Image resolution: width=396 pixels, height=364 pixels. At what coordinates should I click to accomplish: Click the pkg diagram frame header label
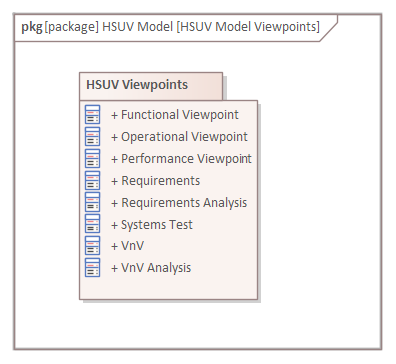tap(32, 27)
